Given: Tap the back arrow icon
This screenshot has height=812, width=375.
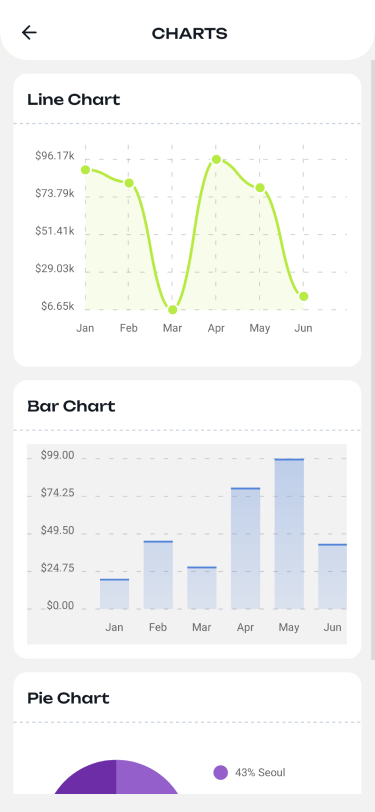Looking at the screenshot, I should coord(29,33).
